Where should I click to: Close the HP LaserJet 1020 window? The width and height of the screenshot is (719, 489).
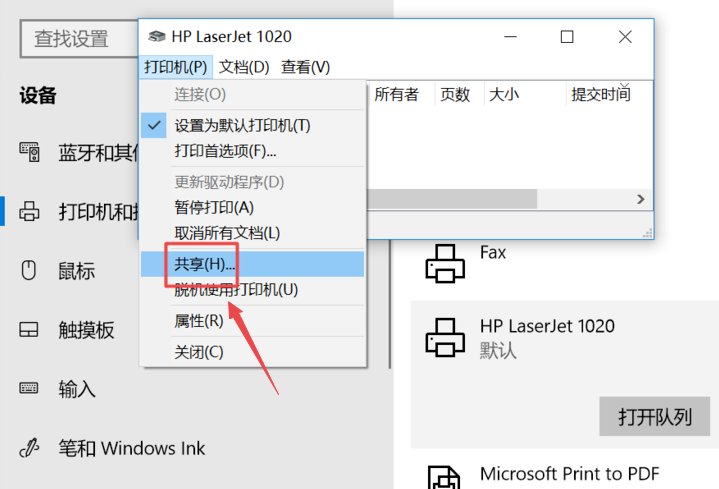pos(625,37)
